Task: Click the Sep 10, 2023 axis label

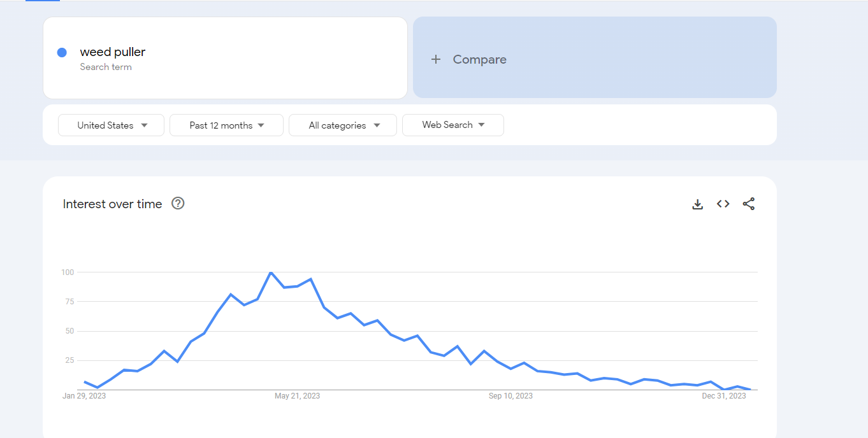Action: (510, 396)
